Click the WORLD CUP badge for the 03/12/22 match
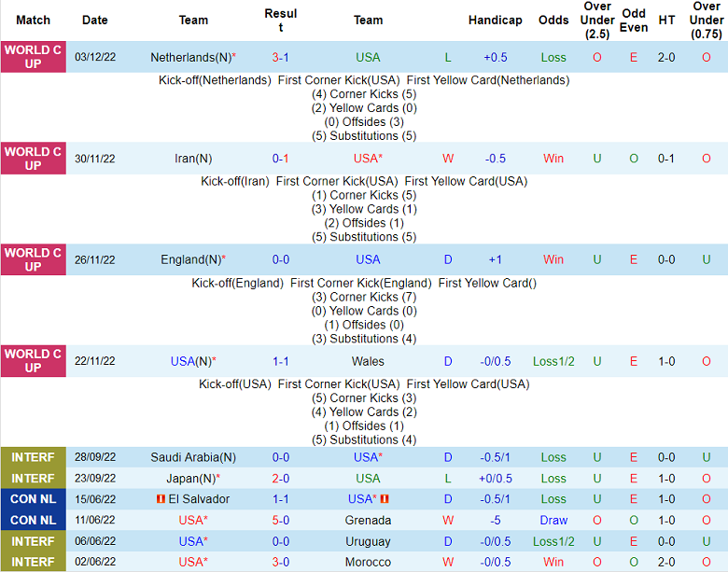This screenshot has height=572, width=728. [33, 57]
